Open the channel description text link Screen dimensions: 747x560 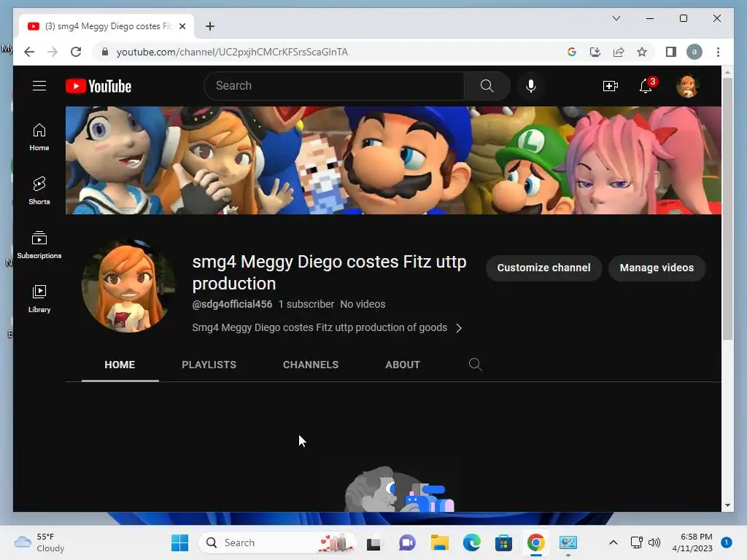tap(320, 327)
